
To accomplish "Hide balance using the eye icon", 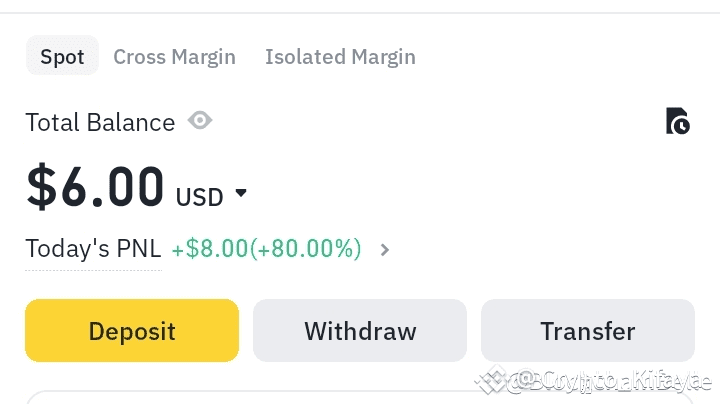I will coord(200,121).
